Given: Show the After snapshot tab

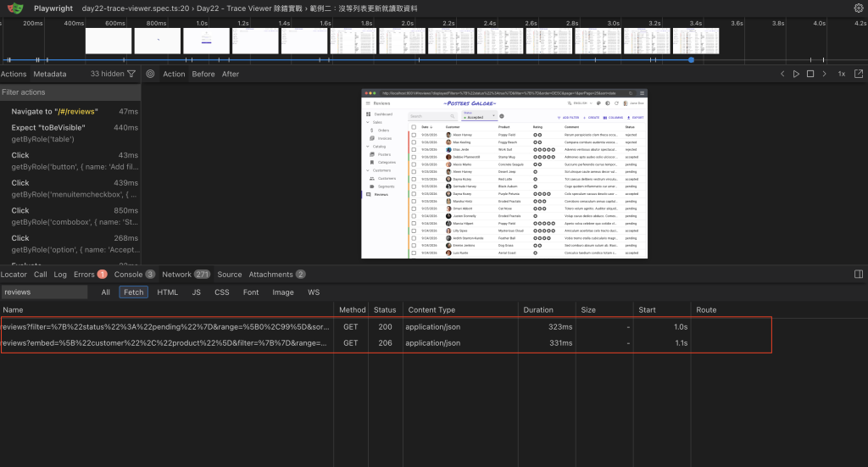Looking at the screenshot, I should pyautogui.click(x=231, y=74).
